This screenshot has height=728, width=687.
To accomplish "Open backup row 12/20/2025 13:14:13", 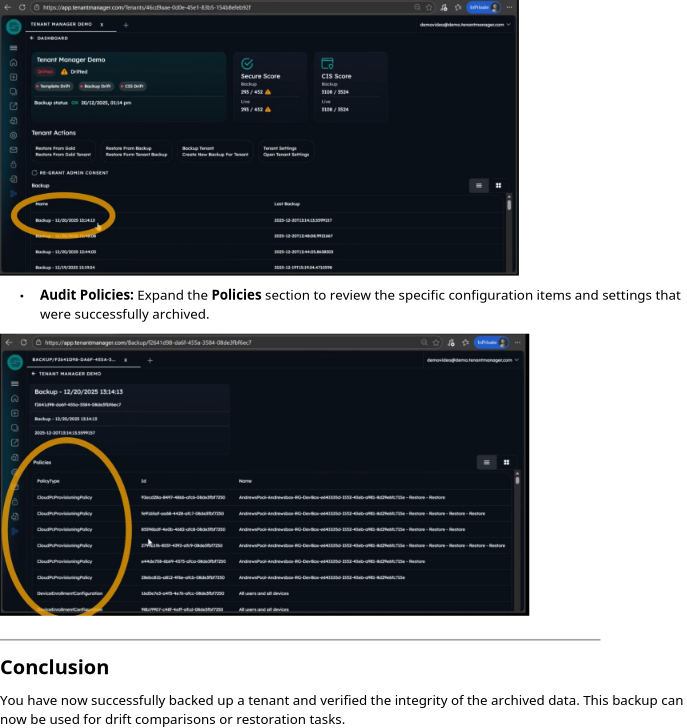I will click(x=65, y=219).
